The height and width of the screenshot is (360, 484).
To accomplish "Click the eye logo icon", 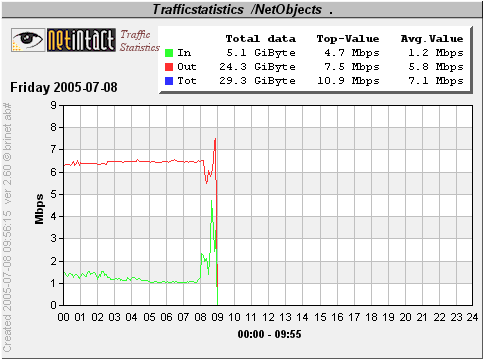I will point(28,40).
